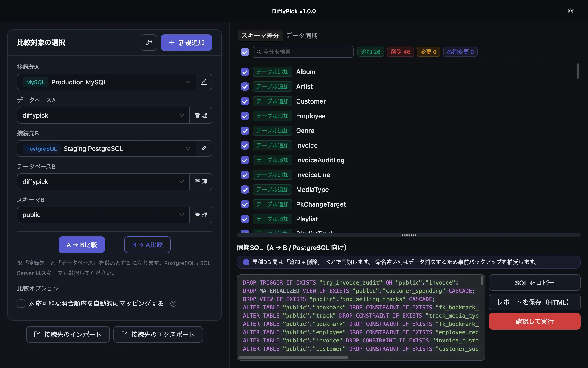Enable automatic collation mapping checkbox
This screenshot has height=368, width=588.
[21, 304]
